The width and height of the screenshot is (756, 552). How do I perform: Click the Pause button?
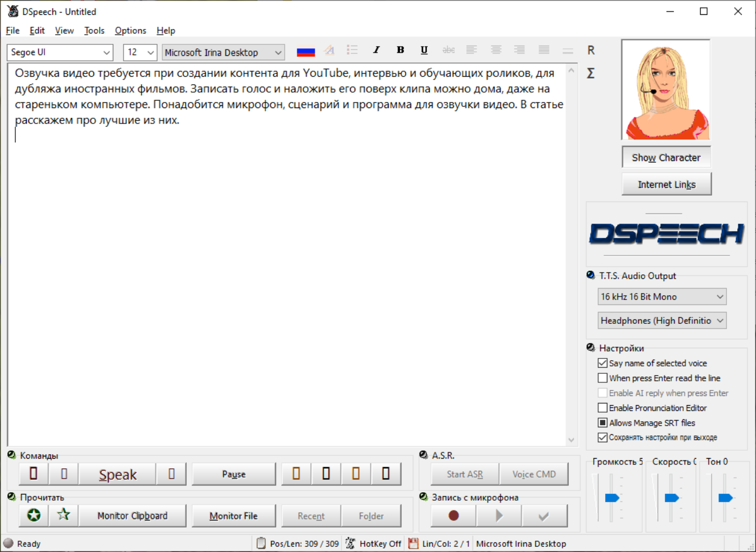tap(233, 474)
